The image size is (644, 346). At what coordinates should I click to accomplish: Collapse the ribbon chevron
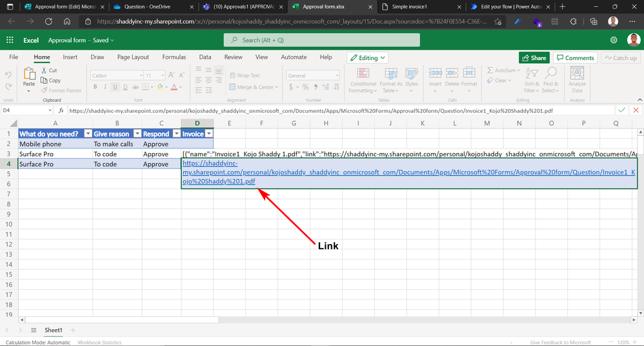[x=639, y=100]
